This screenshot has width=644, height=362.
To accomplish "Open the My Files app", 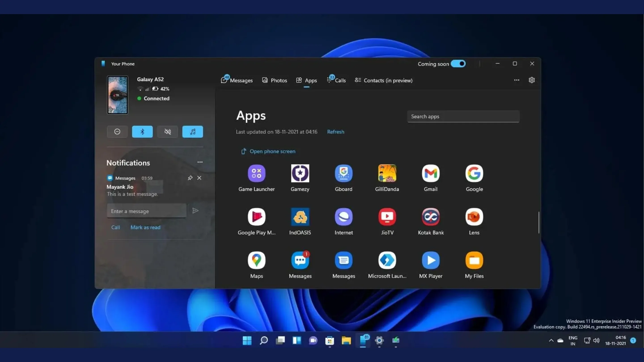I will click(474, 265).
